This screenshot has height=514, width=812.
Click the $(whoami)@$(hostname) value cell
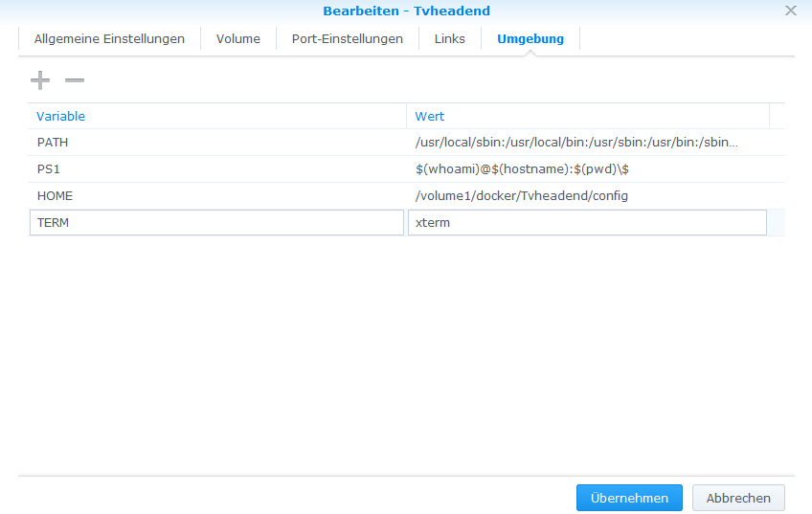pyautogui.click(x=588, y=169)
